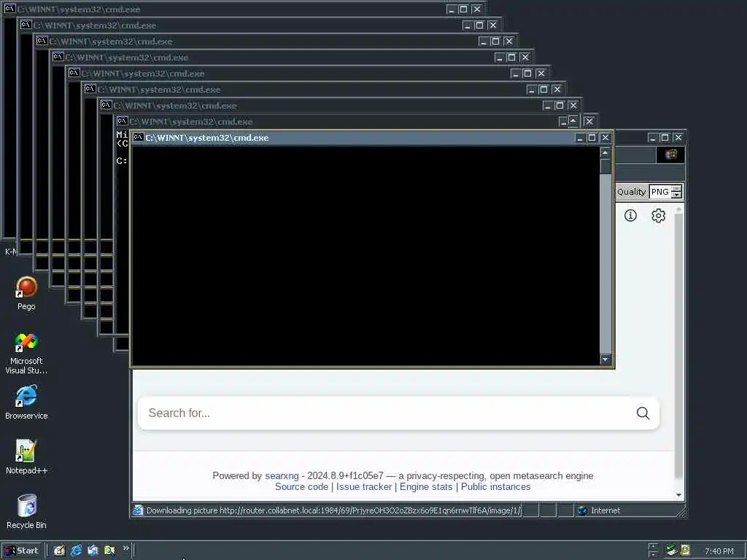Open searxng preferences gear icon
The height and width of the screenshot is (560, 747).
coord(659,216)
